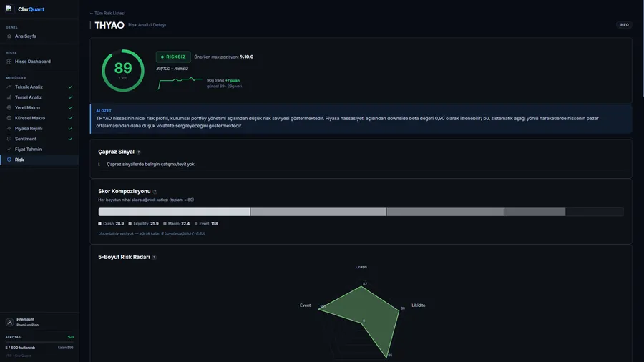Click Uncertainty veri yok note
644x362 pixels.
[x=152, y=233]
